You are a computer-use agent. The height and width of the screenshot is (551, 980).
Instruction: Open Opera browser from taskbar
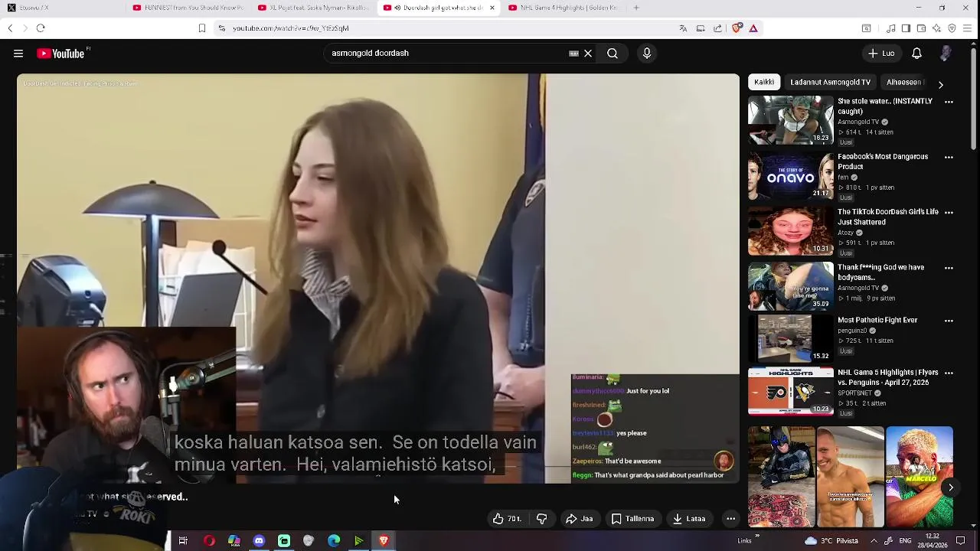209,541
